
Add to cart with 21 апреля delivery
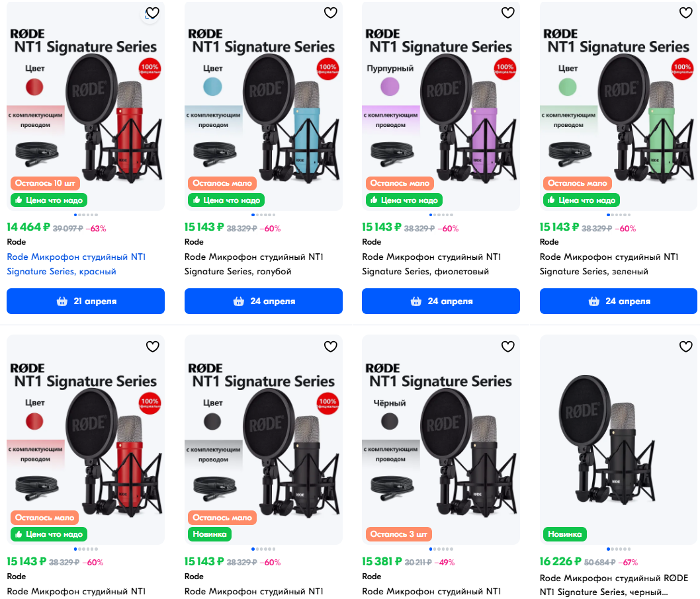(86, 301)
